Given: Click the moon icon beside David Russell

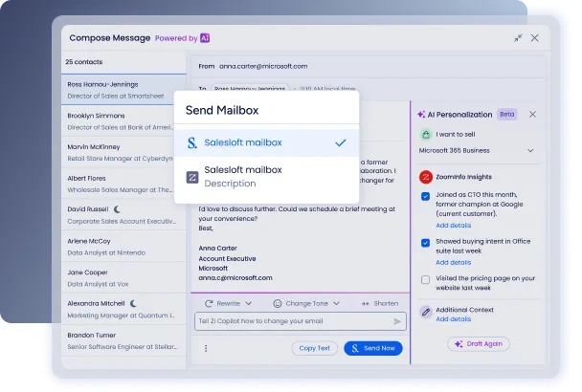Looking at the screenshot, I should tap(117, 209).
